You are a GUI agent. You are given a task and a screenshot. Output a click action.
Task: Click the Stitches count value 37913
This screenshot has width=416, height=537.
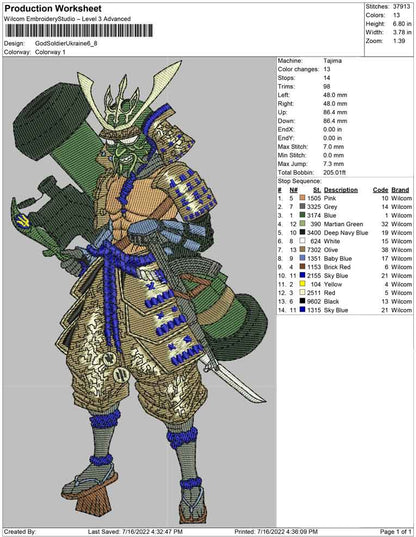pyautogui.click(x=401, y=7)
